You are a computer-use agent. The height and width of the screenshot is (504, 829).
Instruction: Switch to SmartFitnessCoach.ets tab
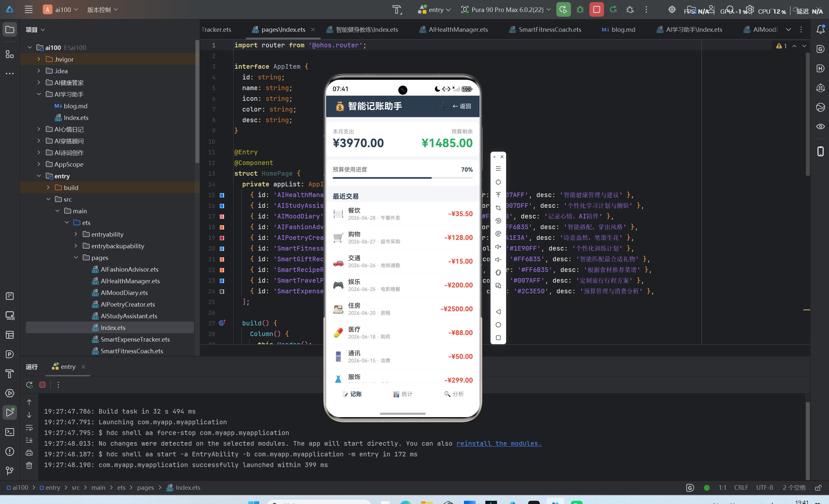(x=545, y=29)
